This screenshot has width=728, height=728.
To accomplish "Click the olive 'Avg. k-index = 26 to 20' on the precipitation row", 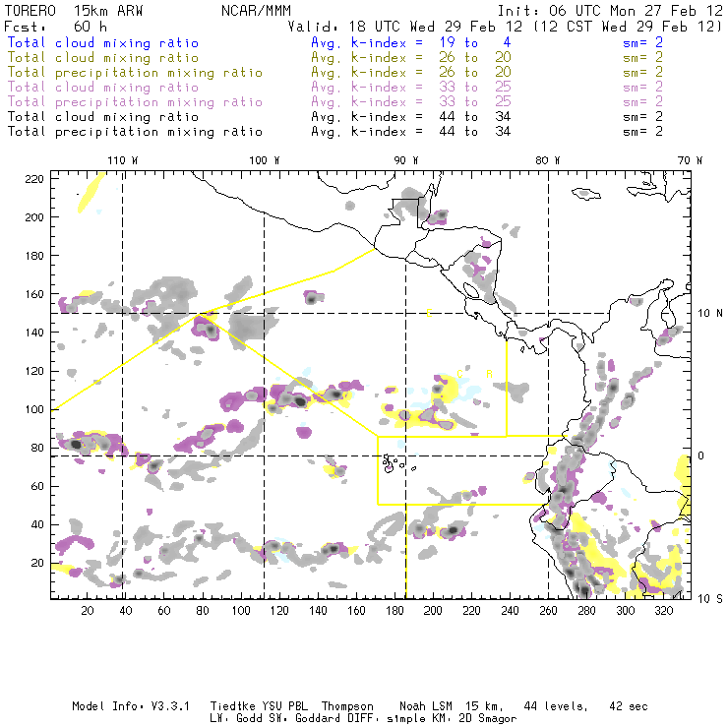I will (411, 73).
